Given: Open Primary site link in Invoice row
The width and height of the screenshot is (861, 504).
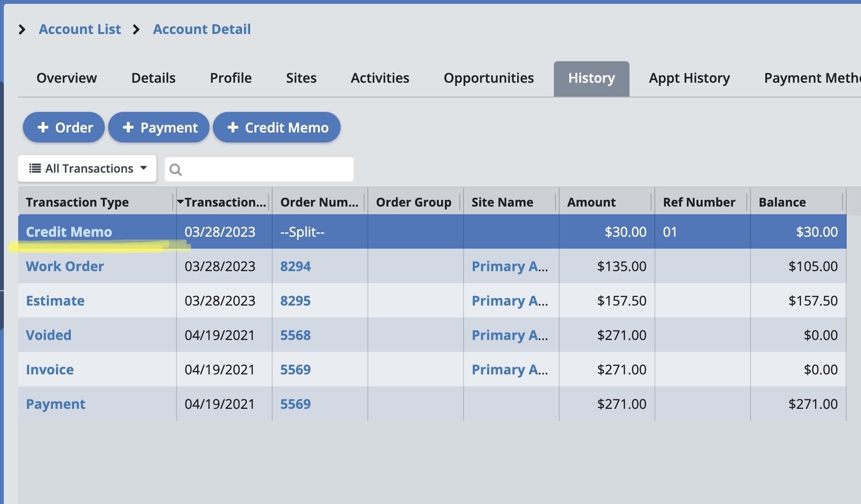Looking at the screenshot, I should coord(509,370).
